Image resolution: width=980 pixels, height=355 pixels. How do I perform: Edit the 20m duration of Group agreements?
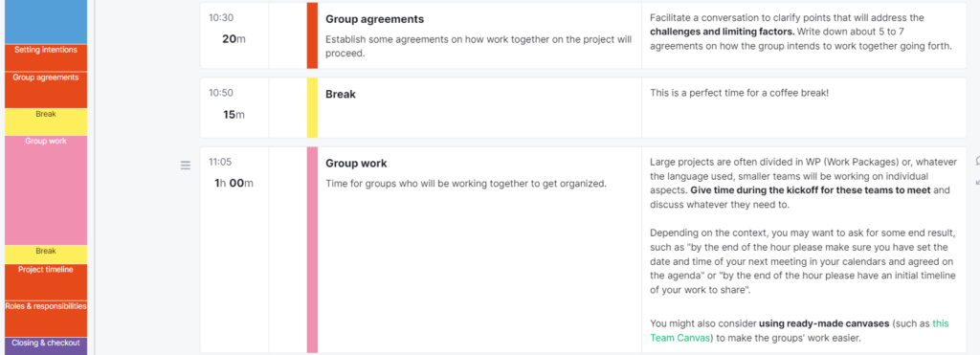tap(234, 38)
